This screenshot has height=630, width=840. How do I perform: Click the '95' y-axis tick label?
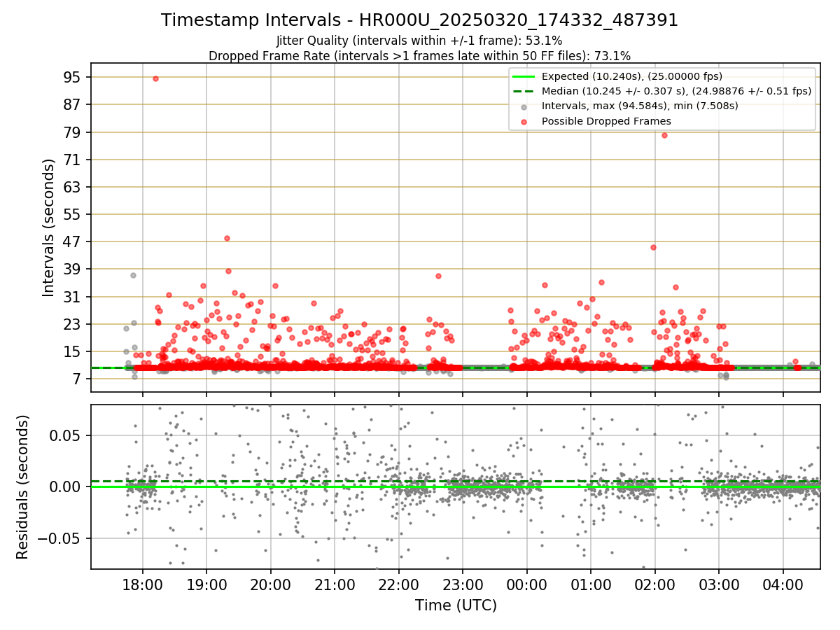click(73, 77)
